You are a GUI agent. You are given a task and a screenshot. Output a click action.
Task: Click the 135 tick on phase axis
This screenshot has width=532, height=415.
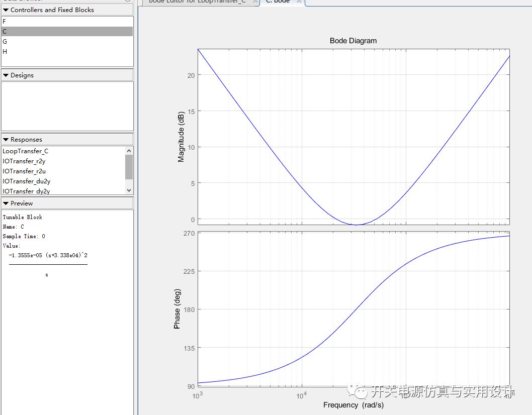pyautogui.click(x=190, y=348)
